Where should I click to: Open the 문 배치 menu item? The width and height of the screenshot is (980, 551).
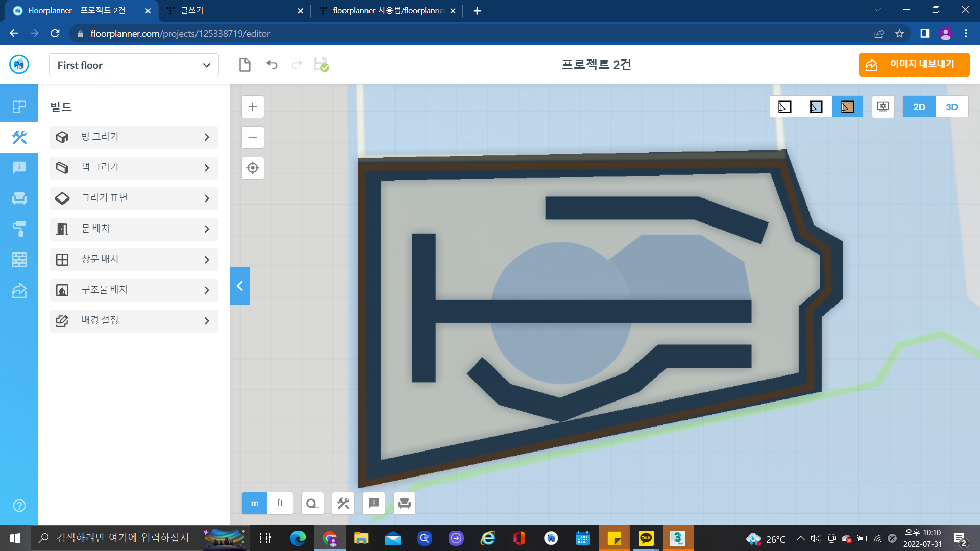134,229
